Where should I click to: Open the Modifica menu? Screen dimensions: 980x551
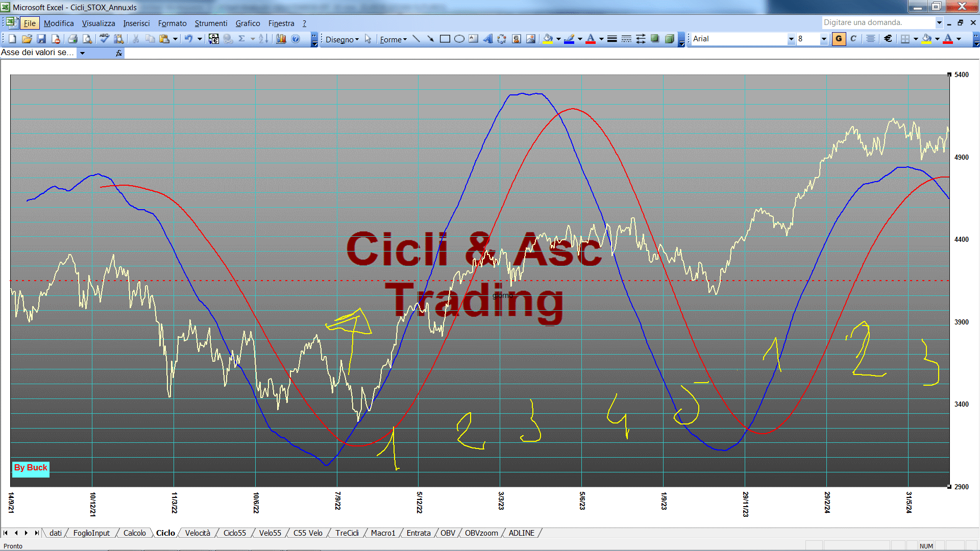coord(59,23)
